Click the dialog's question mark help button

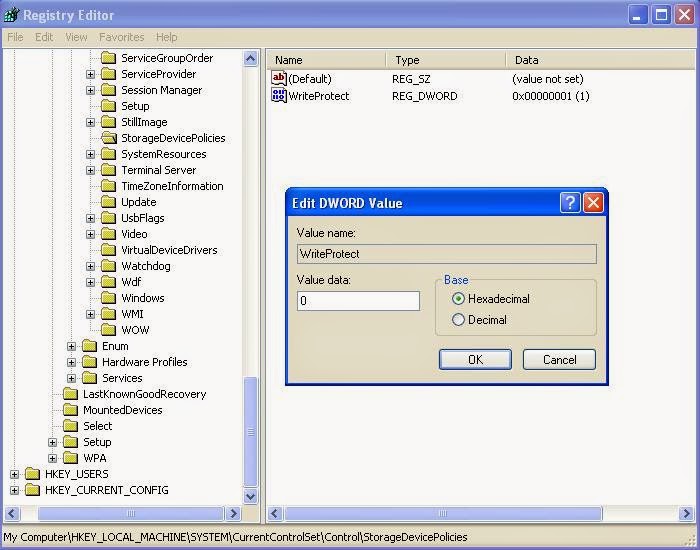570,203
